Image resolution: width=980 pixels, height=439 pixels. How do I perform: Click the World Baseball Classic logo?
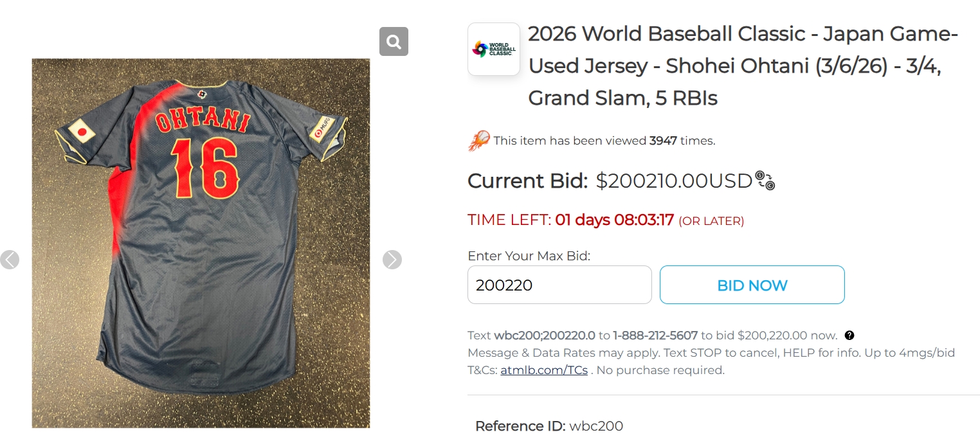[494, 49]
